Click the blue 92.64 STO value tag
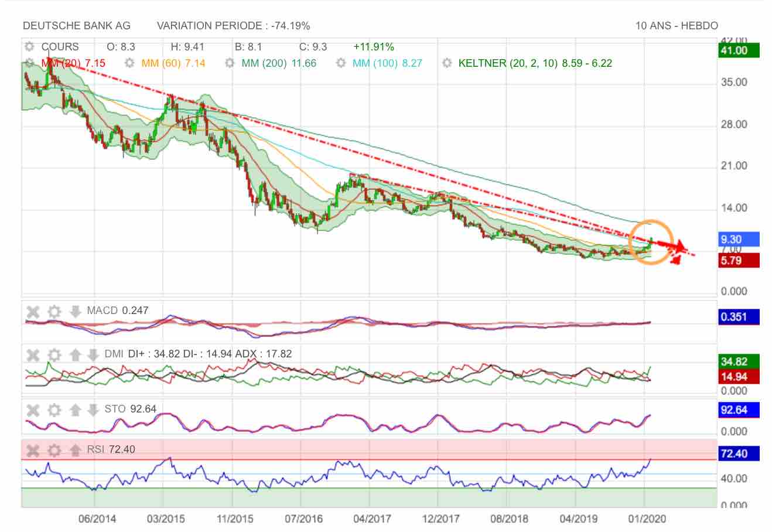This screenshot has width=772, height=532. click(739, 410)
